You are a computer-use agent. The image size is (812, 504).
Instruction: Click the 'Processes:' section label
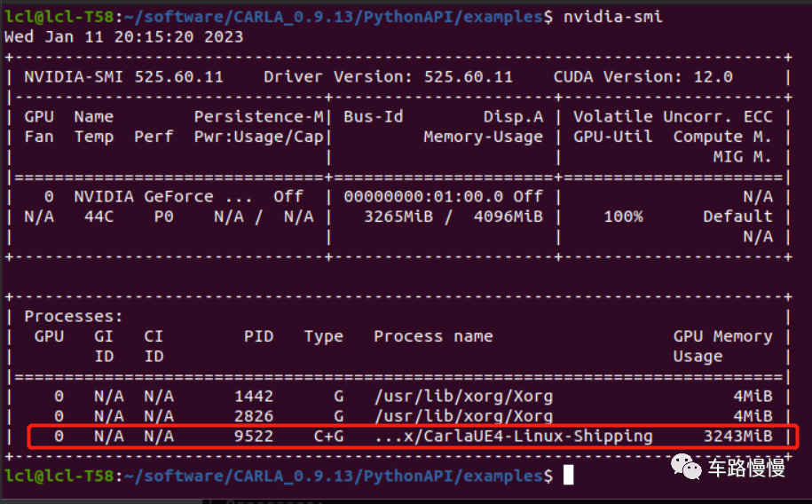tap(74, 317)
